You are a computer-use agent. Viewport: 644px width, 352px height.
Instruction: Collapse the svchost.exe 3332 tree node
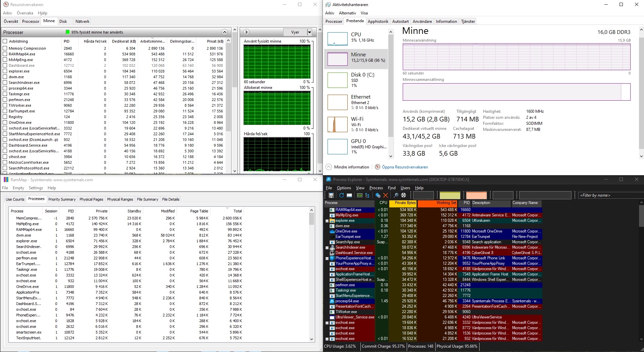tap(327, 323)
